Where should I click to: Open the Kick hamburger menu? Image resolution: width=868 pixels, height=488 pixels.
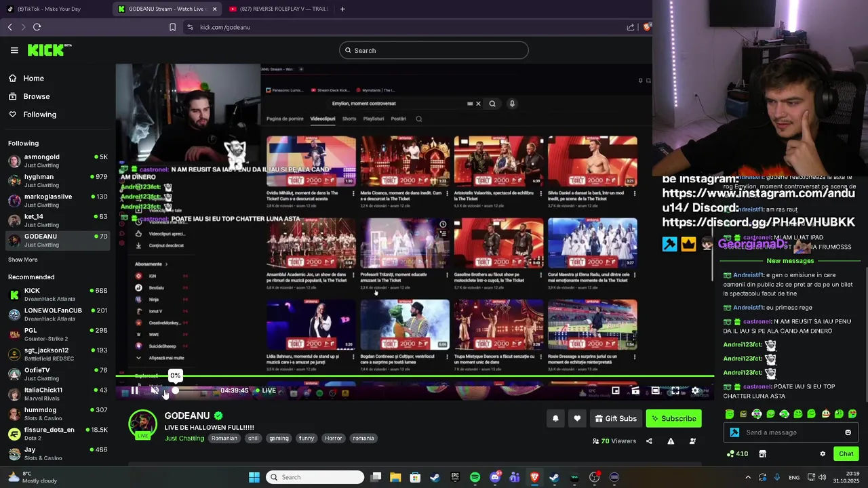(x=14, y=50)
